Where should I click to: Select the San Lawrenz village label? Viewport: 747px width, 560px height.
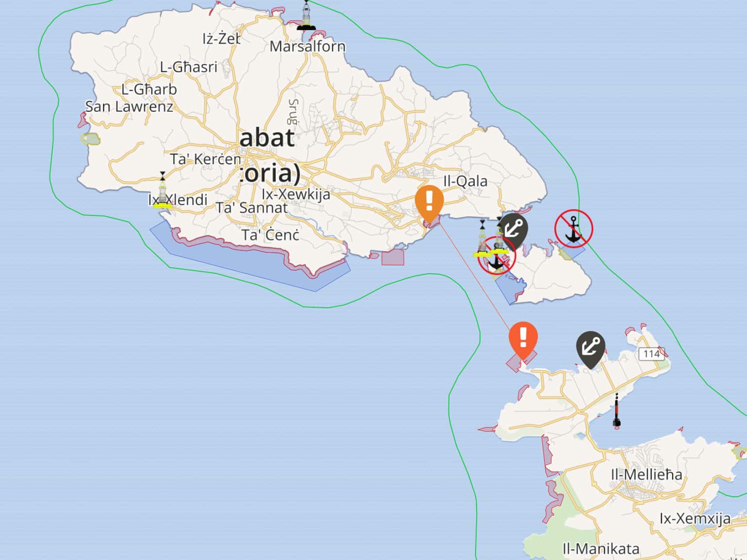(129, 106)
